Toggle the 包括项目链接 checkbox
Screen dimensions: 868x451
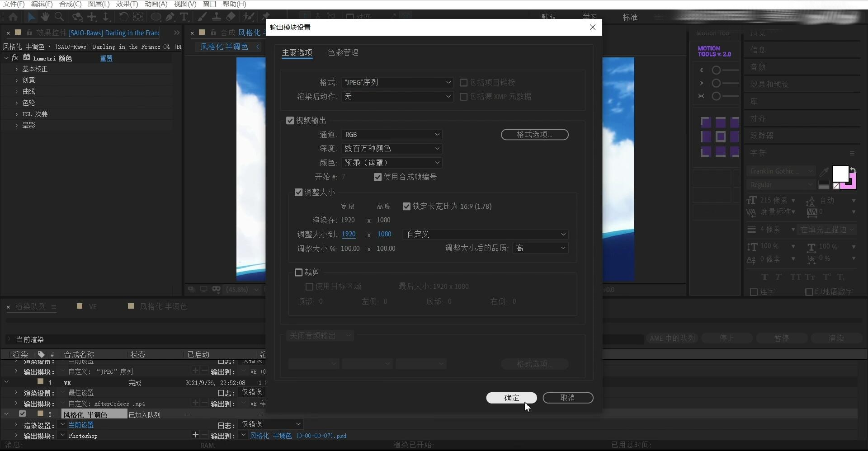463,83
